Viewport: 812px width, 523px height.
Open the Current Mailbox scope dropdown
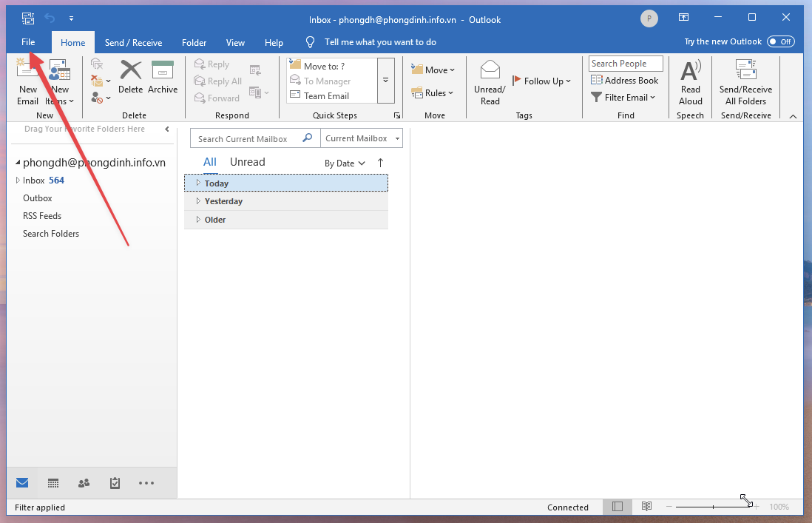click(x=362, y=138)
